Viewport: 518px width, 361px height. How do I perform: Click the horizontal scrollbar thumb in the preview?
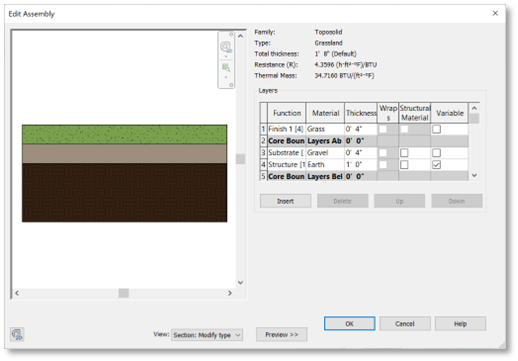coord(124,293)
